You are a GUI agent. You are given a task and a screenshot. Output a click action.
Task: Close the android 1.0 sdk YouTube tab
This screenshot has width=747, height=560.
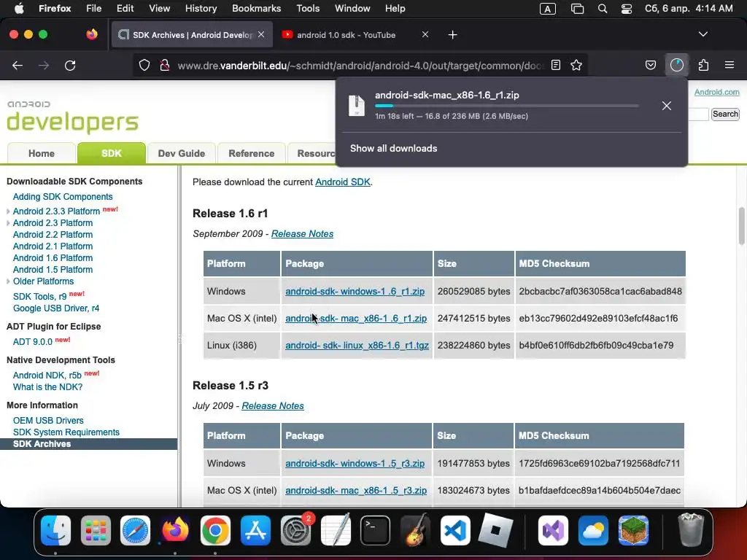pos(425,34)
